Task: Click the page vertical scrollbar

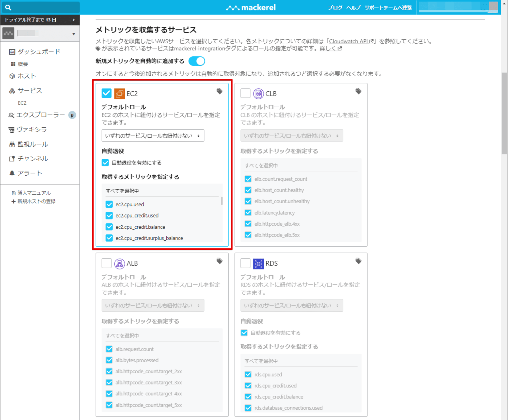Action: [504, 113]
